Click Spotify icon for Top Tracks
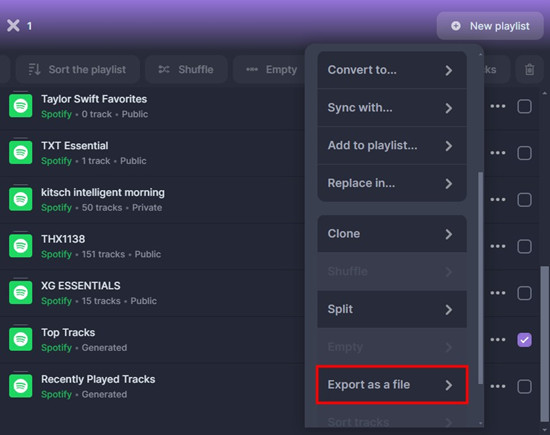Image resolution: width=550 pixels, height=435 pixels. point(21,339)
